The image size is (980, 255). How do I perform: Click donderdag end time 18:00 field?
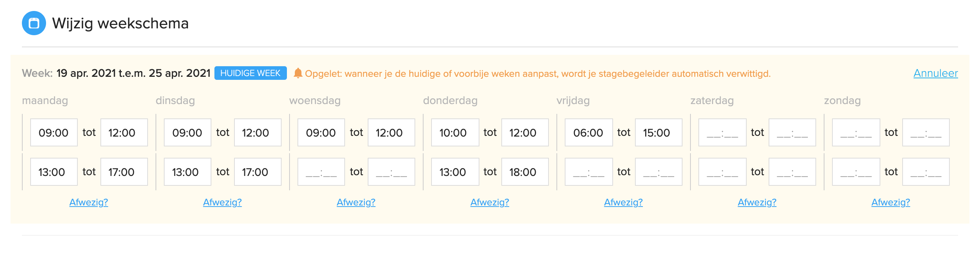[525, 172]
